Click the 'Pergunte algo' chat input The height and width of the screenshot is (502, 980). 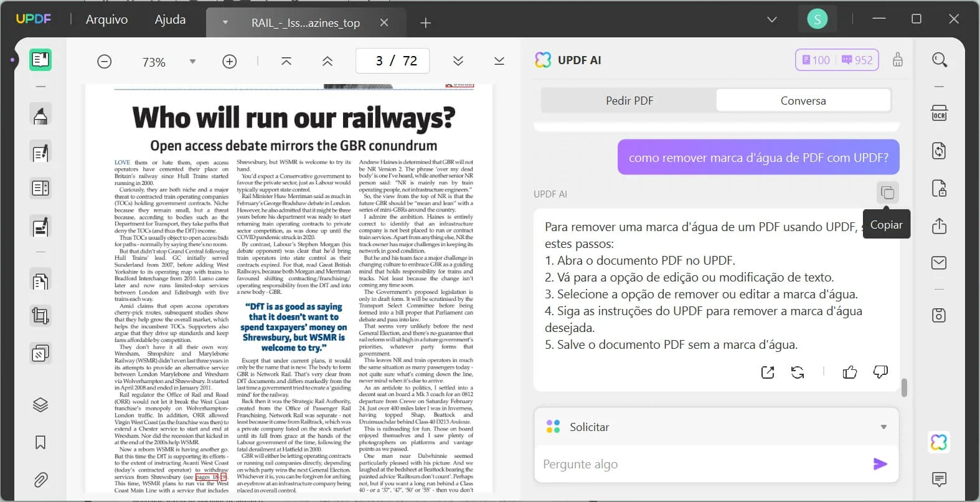pos(704,464)
